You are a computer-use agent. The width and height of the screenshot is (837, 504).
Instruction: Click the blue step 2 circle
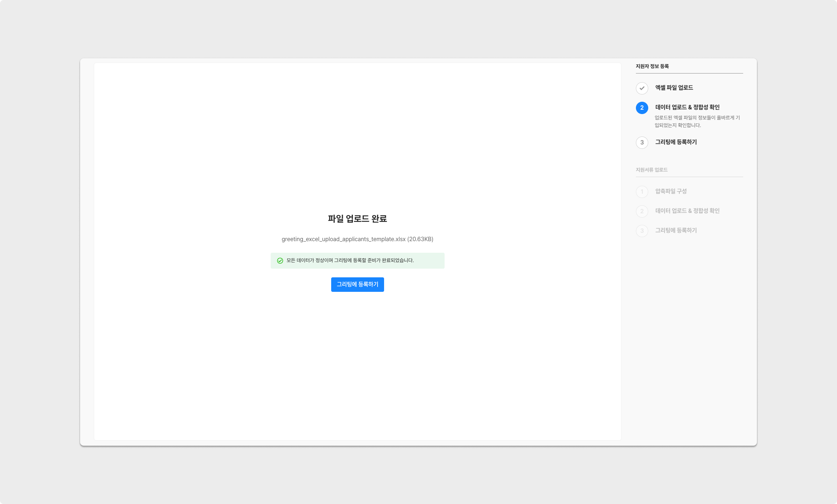[x=642, y=108]
